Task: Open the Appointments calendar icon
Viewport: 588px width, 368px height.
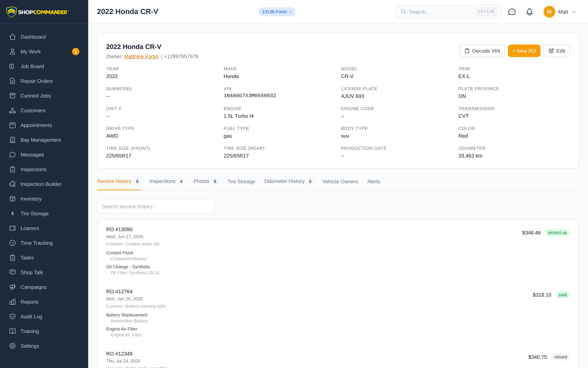Action: 12,125
